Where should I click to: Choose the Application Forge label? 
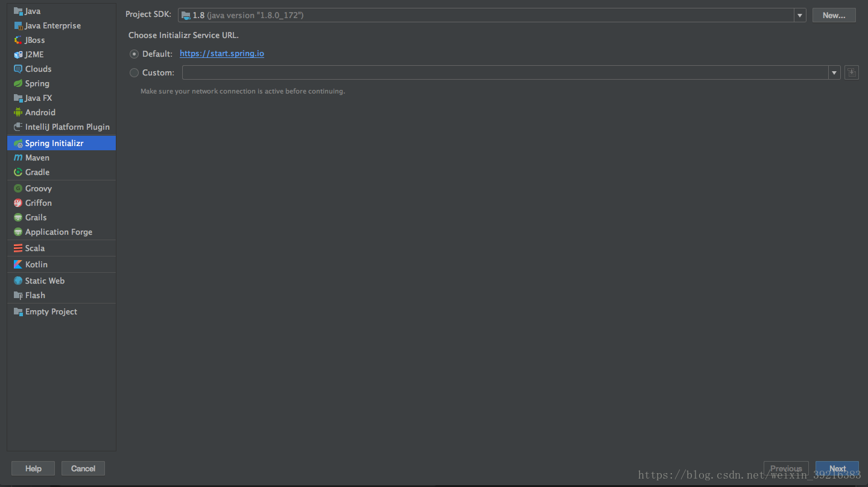click(59, 232)
